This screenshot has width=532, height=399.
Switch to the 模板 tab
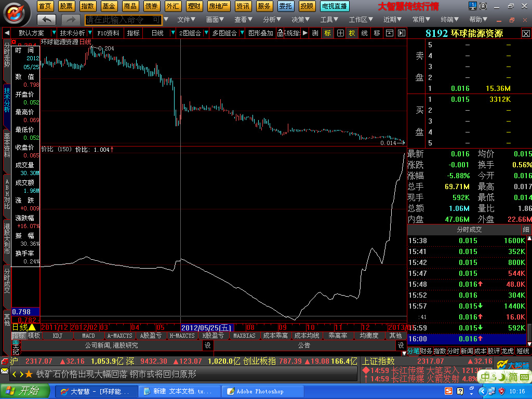point(34,336)
